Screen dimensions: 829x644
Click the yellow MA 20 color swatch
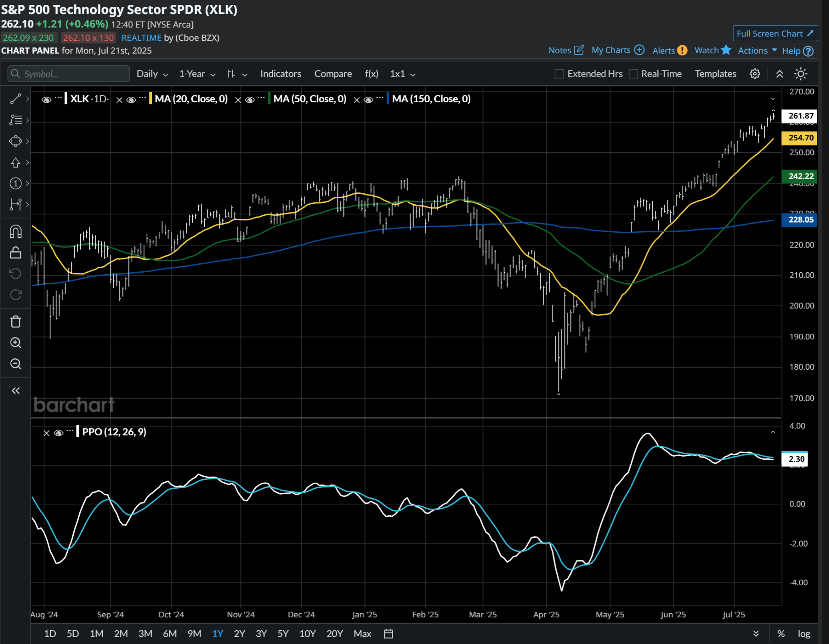point(151,99)
